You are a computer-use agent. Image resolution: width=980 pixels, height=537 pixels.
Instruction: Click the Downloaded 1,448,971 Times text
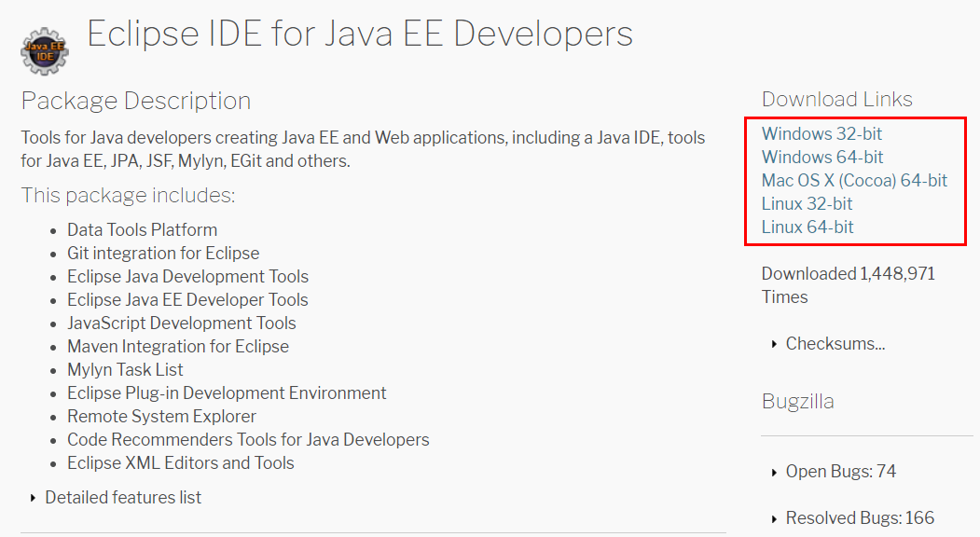click(x=849, y=285)
